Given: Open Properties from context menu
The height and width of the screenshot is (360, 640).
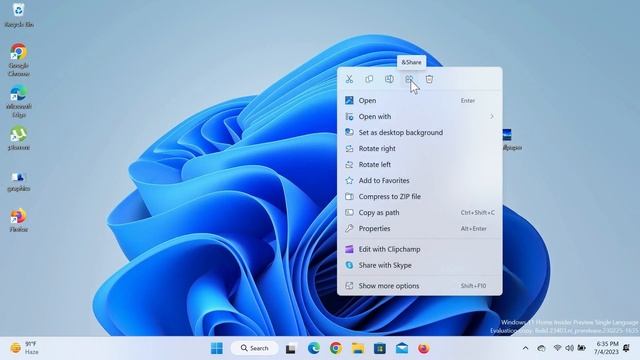Looking at the screenshot, I should coord(420,229).
